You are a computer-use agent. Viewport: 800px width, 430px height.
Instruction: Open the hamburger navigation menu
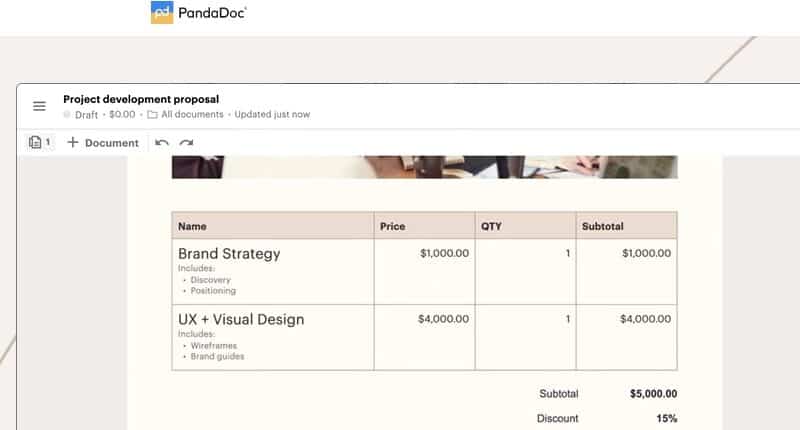[x=39, y=106]
